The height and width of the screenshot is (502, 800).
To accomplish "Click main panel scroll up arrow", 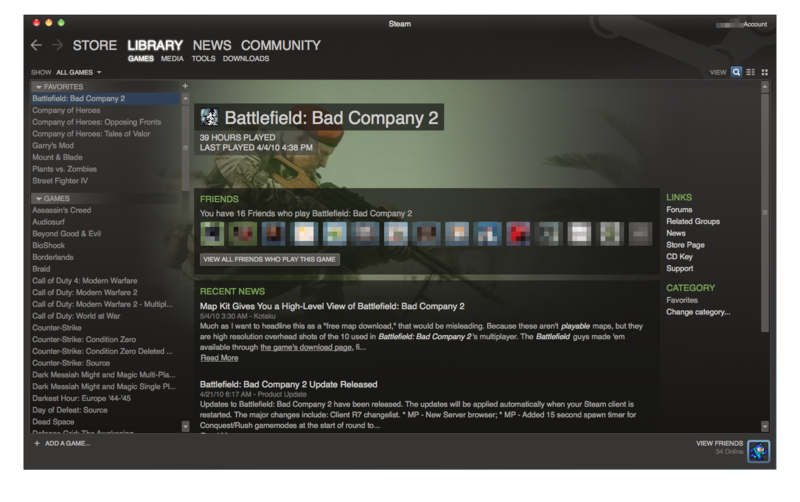I will pos(764,87).
